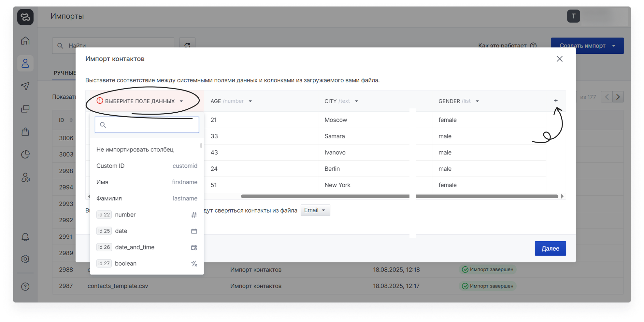Viewport: 644px width, 322px height.
Task: Open the settings gear icon in sidebar
Action: (x=25, y=259)
